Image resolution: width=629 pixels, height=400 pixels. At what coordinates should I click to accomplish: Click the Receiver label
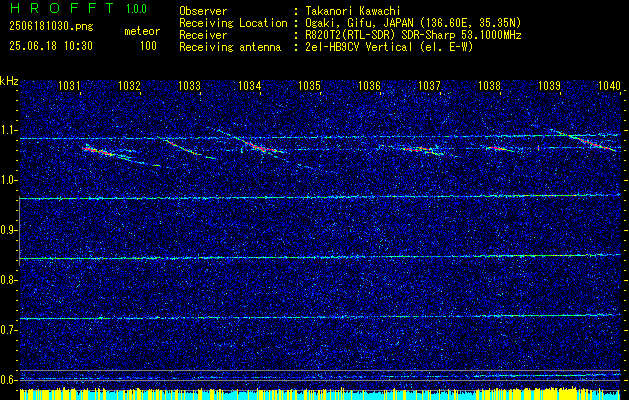click(203, 36)
